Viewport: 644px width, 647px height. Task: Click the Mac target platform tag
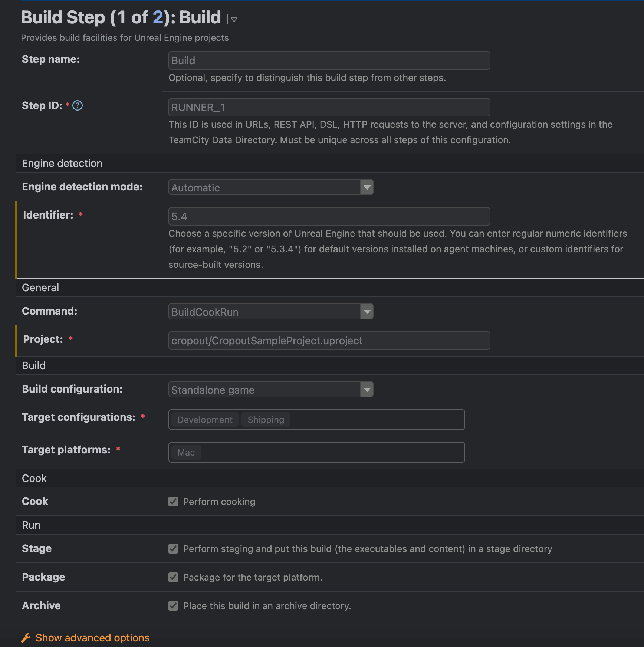186,452
